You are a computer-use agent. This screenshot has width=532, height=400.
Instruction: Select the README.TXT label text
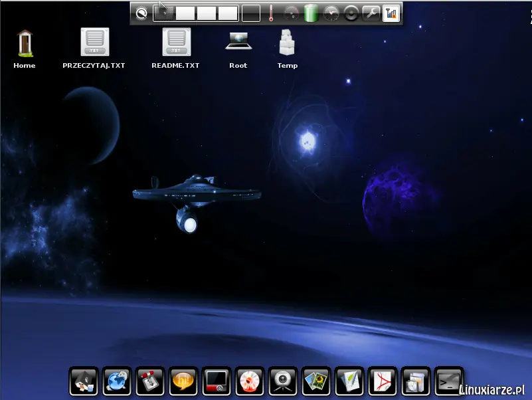point(175,66)
